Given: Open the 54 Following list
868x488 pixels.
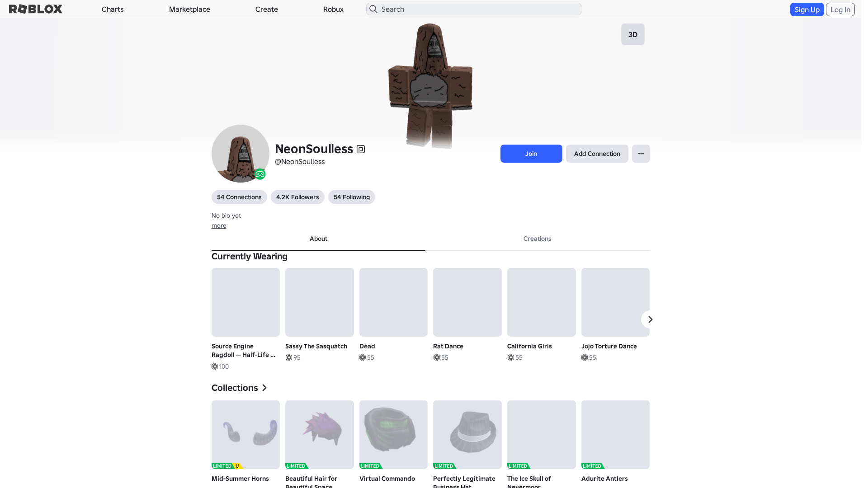Looking at the screenshot, I should click(352, 197).
